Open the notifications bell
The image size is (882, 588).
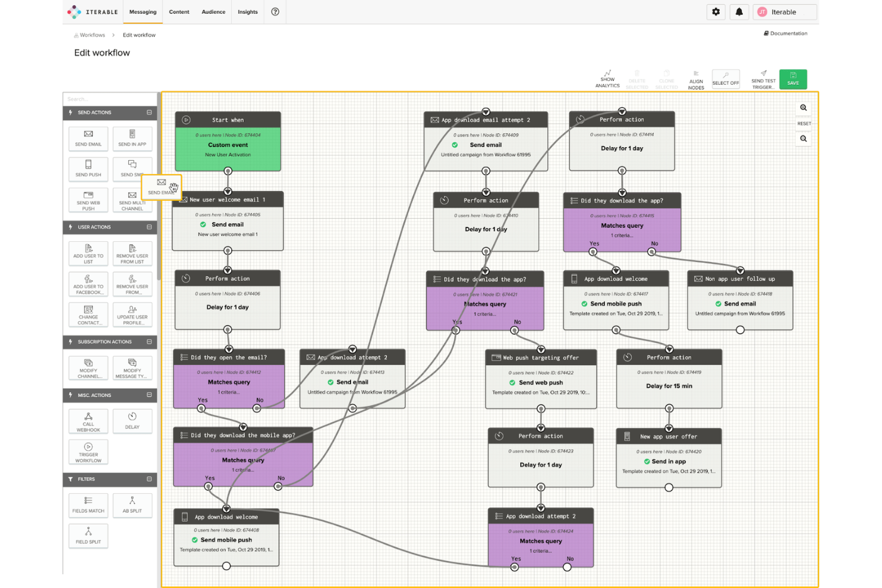pyautogui.click(x=739, y=12)
